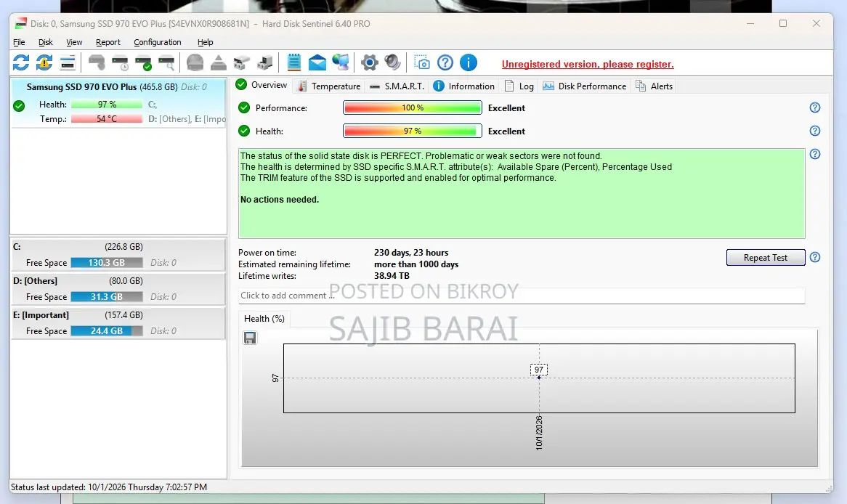Open the Information tab
Screen dimensions: 847x504
pos(464,86)
